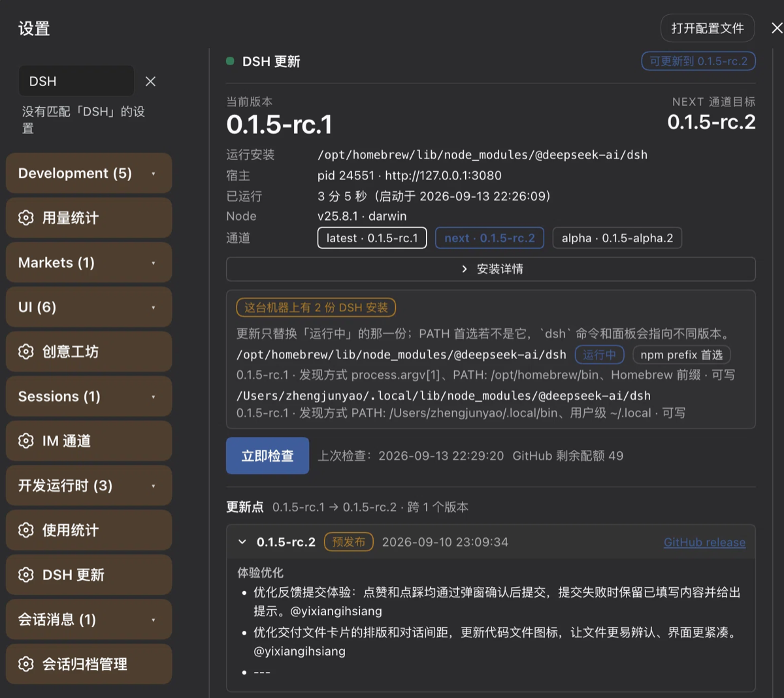
Task: Click the green status dot beside DSH 更新
Action: tap(230, 61)
